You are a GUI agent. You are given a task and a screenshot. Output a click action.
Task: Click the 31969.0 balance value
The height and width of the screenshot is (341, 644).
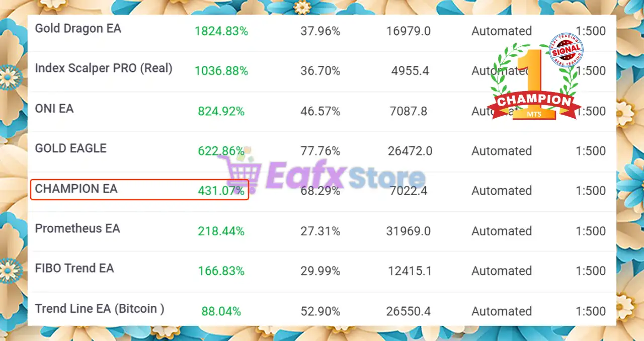[x=409, y=231]
